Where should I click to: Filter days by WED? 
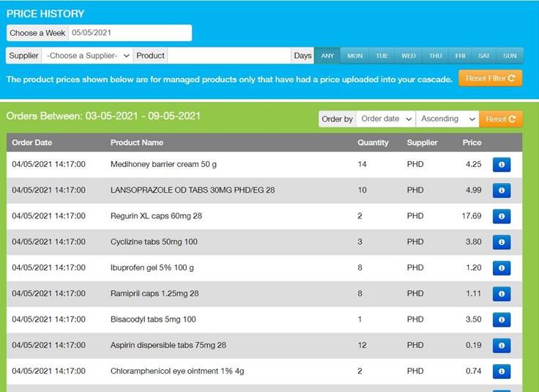point(409,56)
